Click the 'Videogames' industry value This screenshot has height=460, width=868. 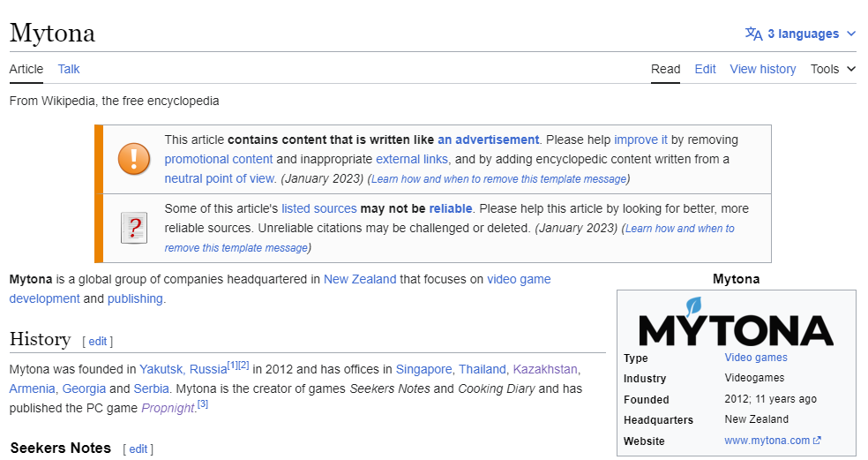[x=754, y=378]
